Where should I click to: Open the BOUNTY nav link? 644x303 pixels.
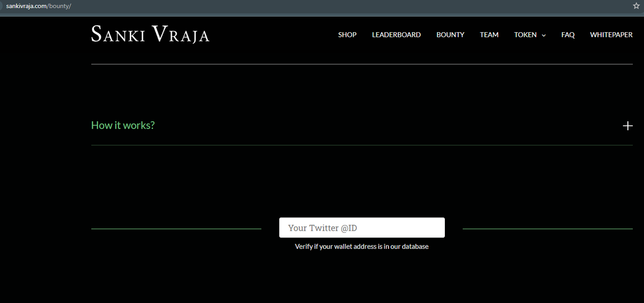(x=450, y=35)
